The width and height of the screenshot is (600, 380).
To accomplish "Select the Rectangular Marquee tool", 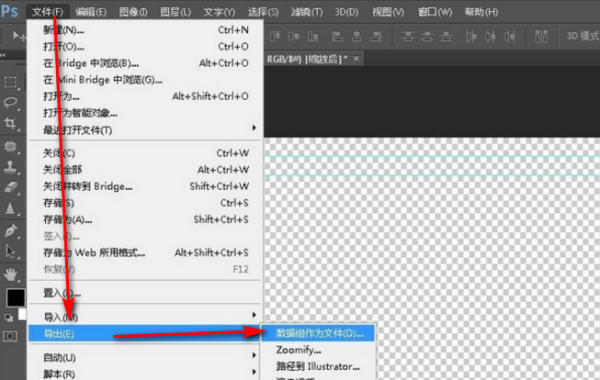I will tap(10, 82).
